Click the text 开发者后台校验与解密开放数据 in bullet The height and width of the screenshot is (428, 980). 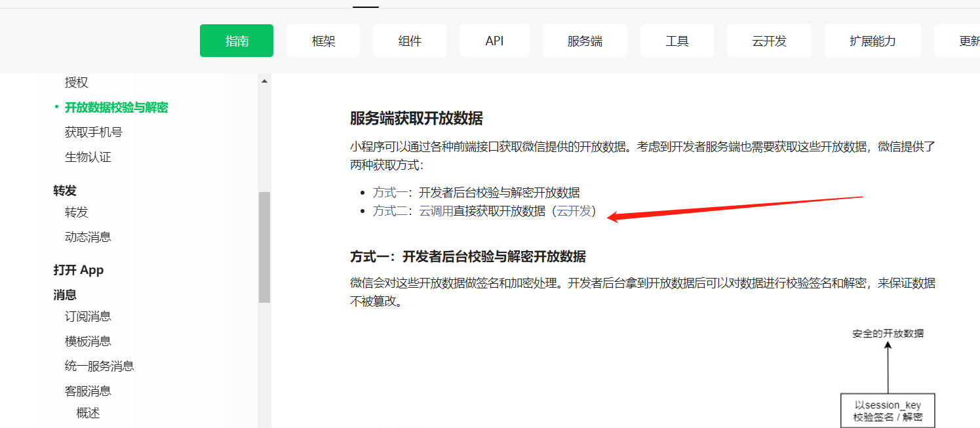tap(500, 193)
